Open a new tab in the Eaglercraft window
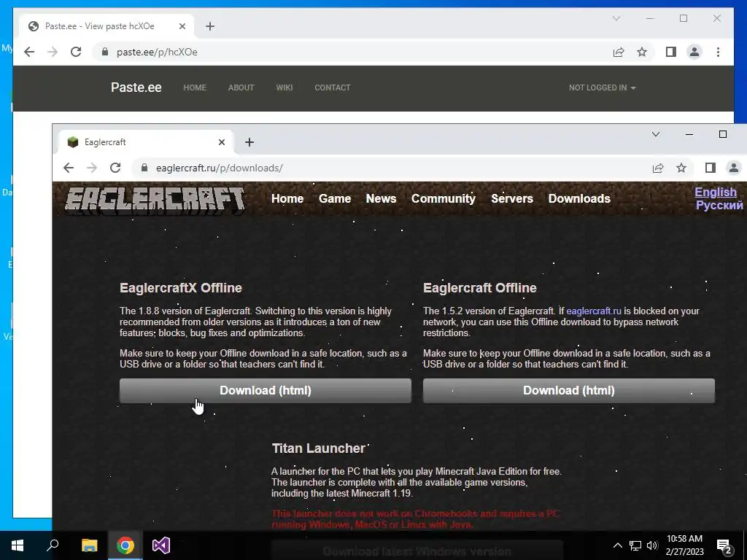 pyautogui.click(x=249, y=142)
